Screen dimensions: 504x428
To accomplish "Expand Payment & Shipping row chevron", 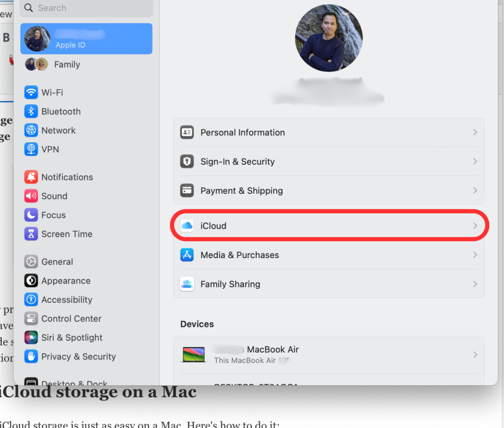I will [x=475, y=191].
